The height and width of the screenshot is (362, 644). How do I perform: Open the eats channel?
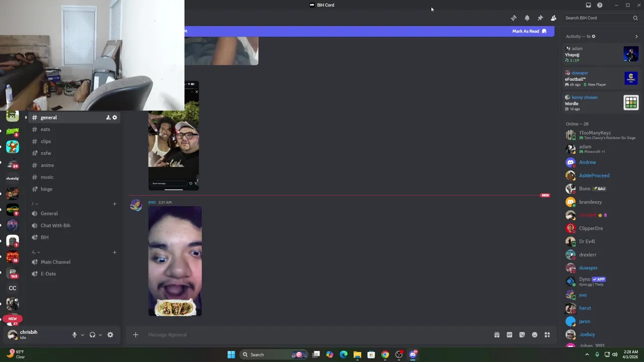(74, 129)
